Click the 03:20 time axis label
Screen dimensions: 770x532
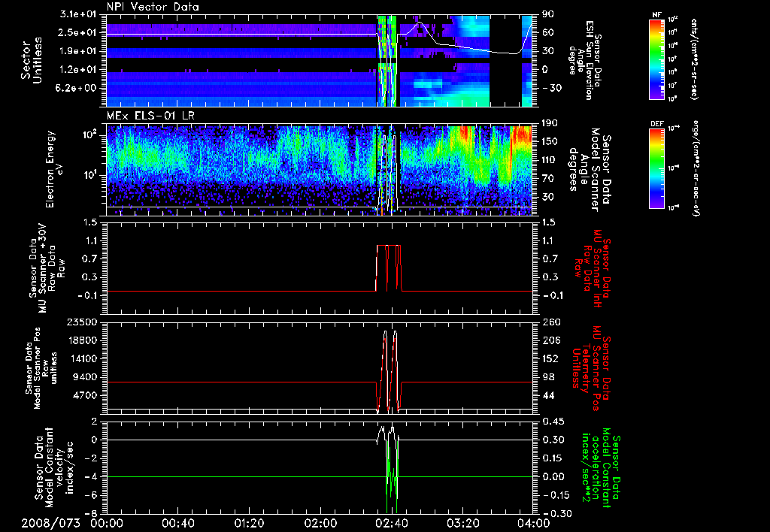[462, 523]
